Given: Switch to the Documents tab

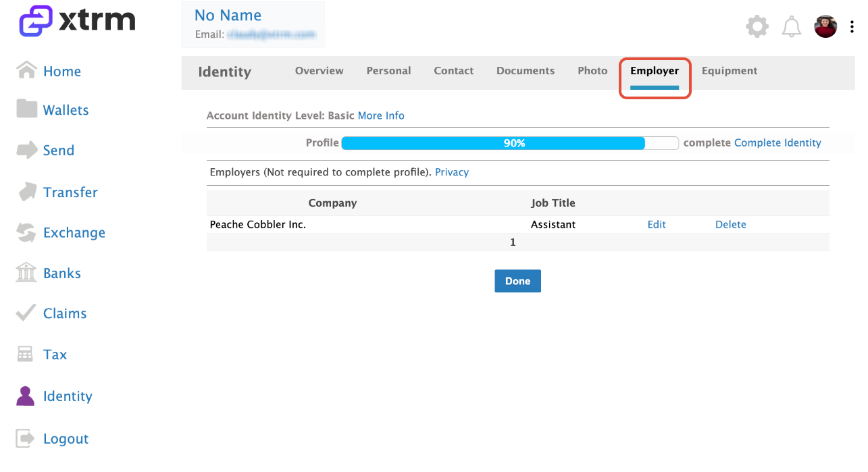Looking at the screenshot, I should click(526, 71).
